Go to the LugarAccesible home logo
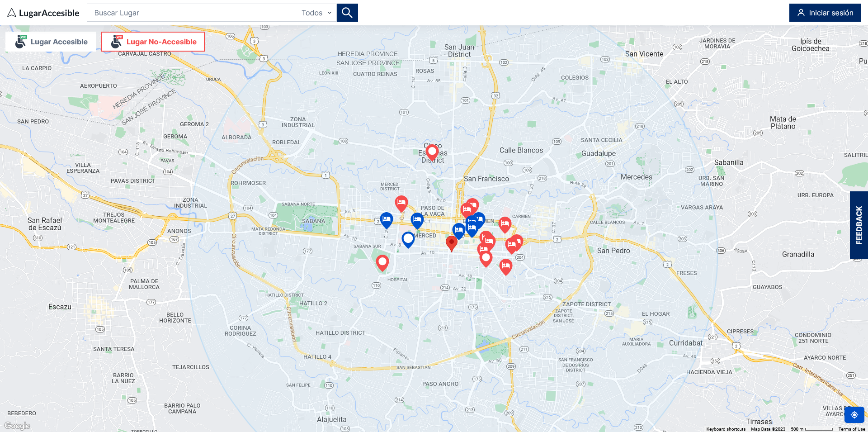This screenshot has width=868, height=432. coord(43,13)
